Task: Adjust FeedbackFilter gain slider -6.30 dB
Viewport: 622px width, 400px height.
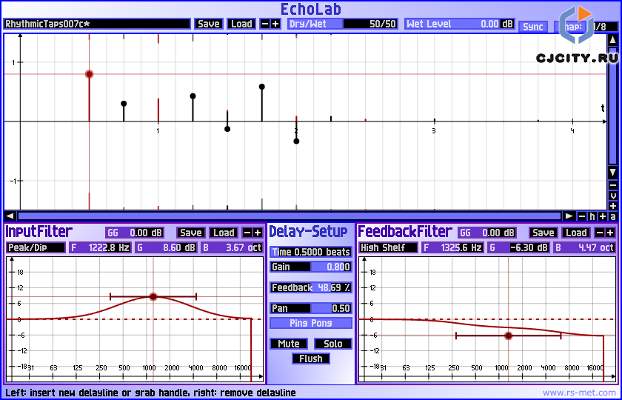Action: pos(518,248)
